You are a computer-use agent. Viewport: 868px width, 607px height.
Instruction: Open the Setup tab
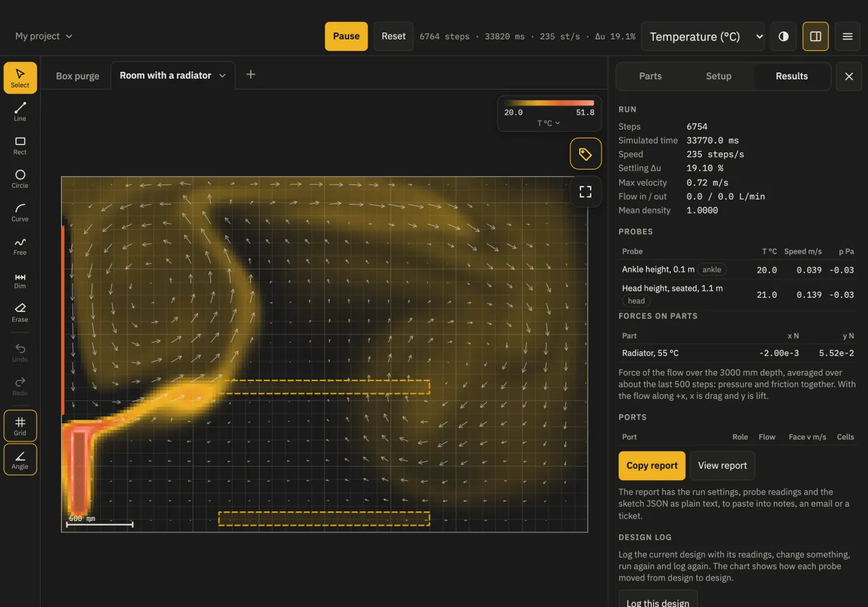pyautogui.click(x=718, y=76)
